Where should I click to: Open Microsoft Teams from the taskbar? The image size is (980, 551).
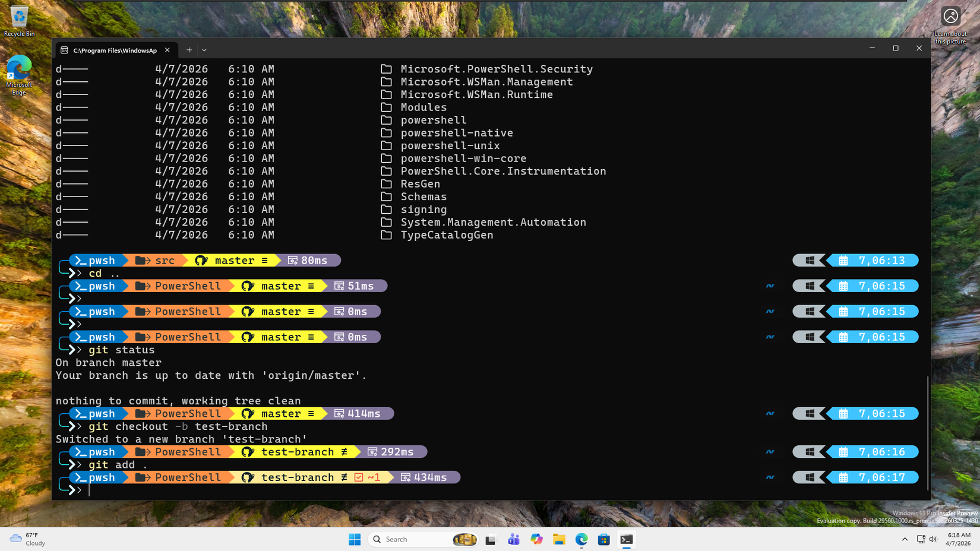coord(514,539)
